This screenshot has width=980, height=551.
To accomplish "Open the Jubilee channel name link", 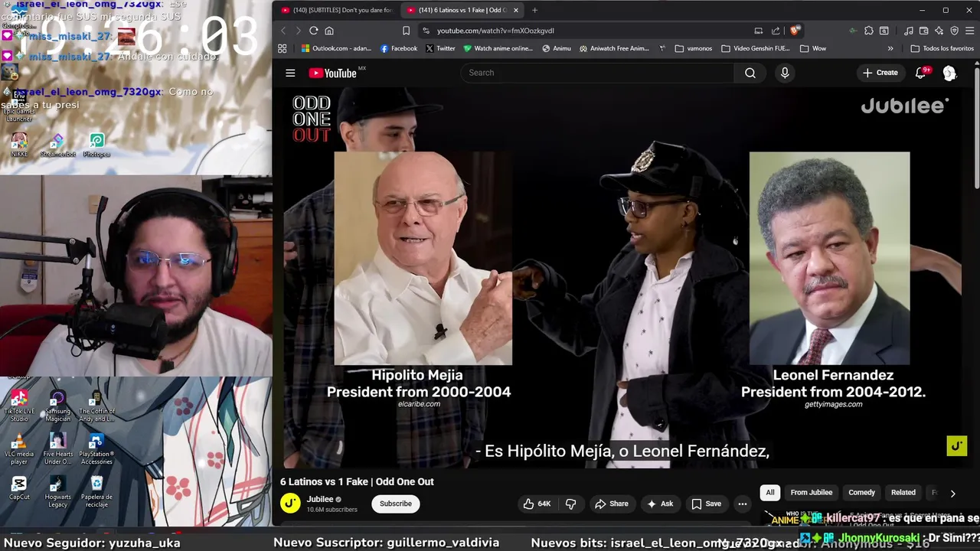I will [320, 499].
